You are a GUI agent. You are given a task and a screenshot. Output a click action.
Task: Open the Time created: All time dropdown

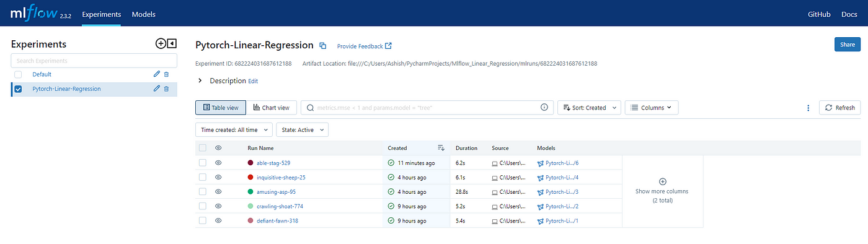coord(234,130)
